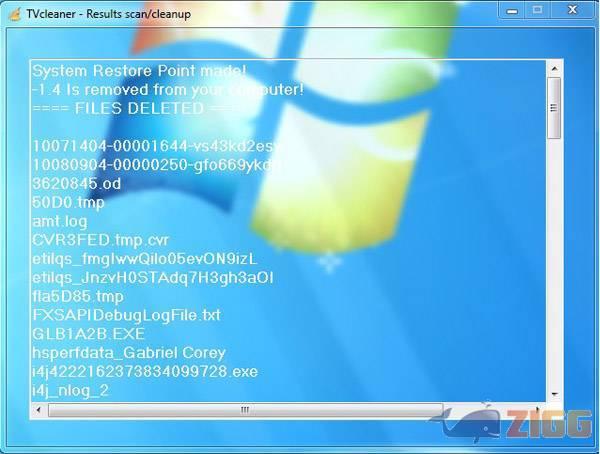The width and height of the screenshot is (600, 454).
Task: Select the CVR3FED.tmp.cvr entry
Action: 100,240
